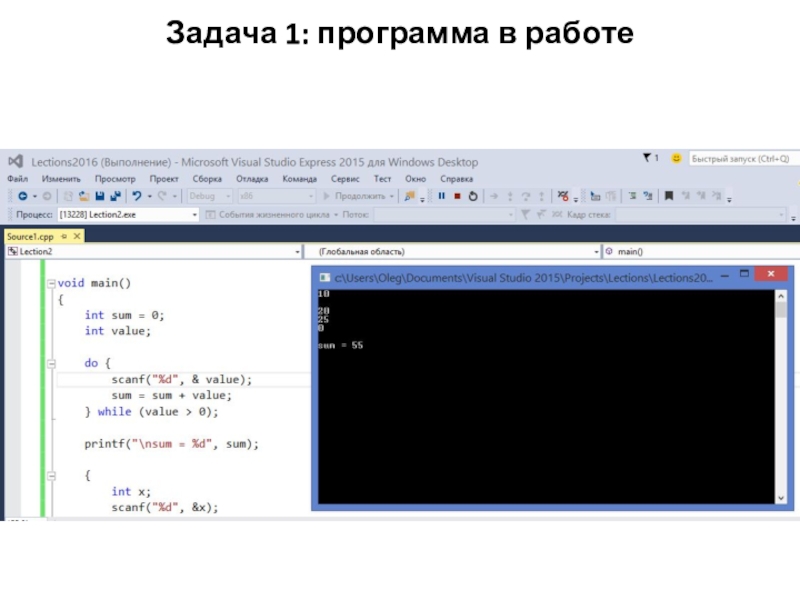Pause debugging with the Break All icon
This screenshot has width=800, height=600.
coord(441,196)
